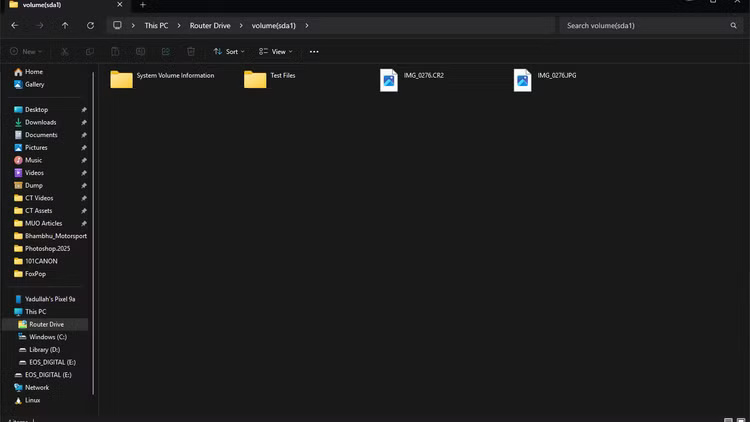Image resolution: width=750 pixels, height=422 pixels.
Task: Select Windows (C:) drive in sidebar
Action: point(47,337)
